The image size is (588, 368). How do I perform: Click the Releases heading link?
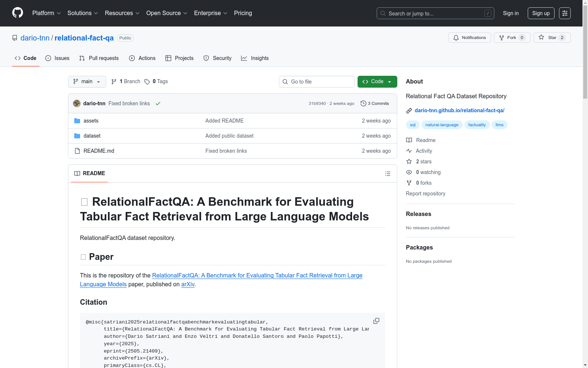(419, 214)
